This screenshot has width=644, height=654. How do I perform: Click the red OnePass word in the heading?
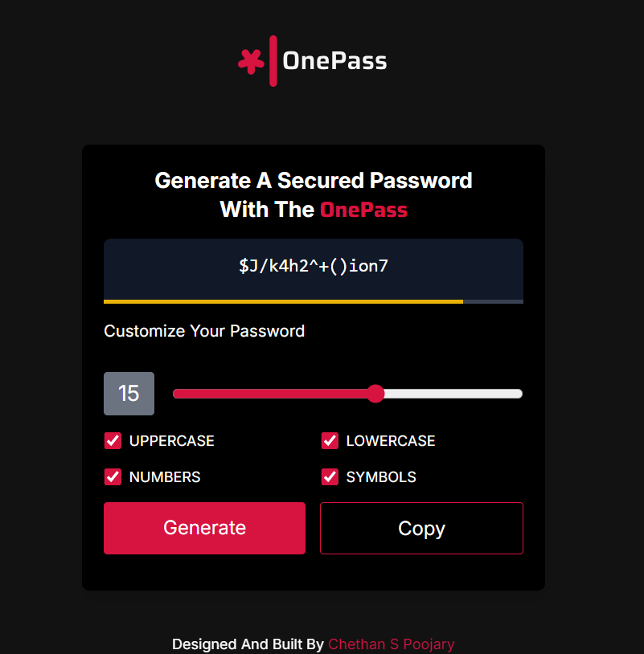coord(363,210)
